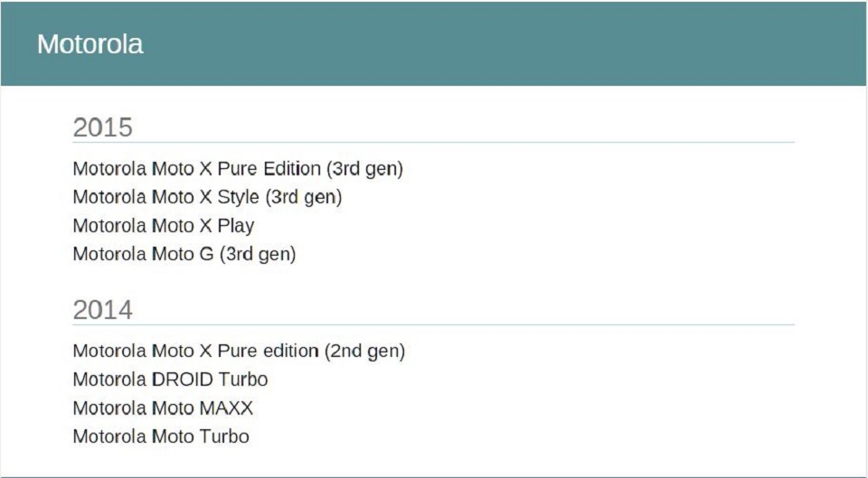Choose Motorola Moto G (3rd gen)
The image size is (868, 478).
click(x=184, y=254)
